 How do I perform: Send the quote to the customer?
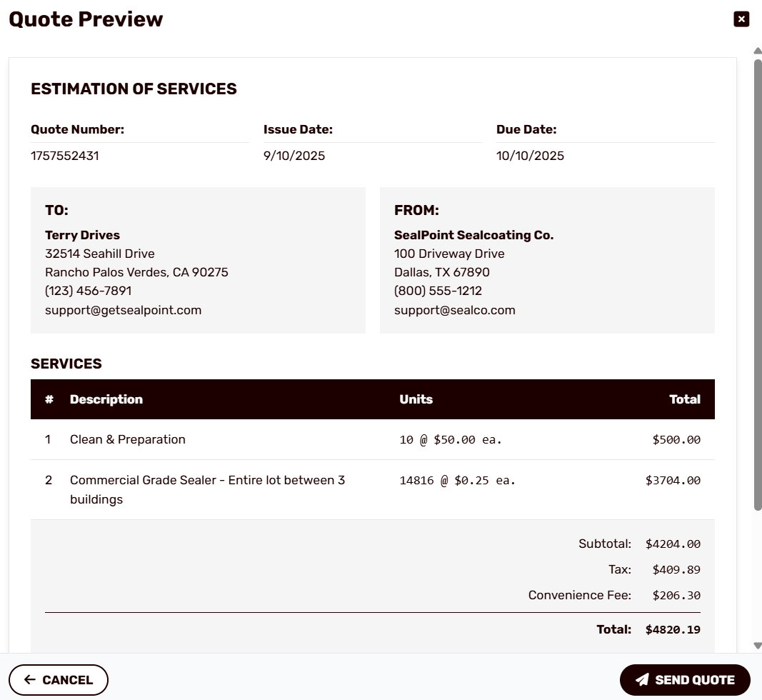click(x=685, y=679)
